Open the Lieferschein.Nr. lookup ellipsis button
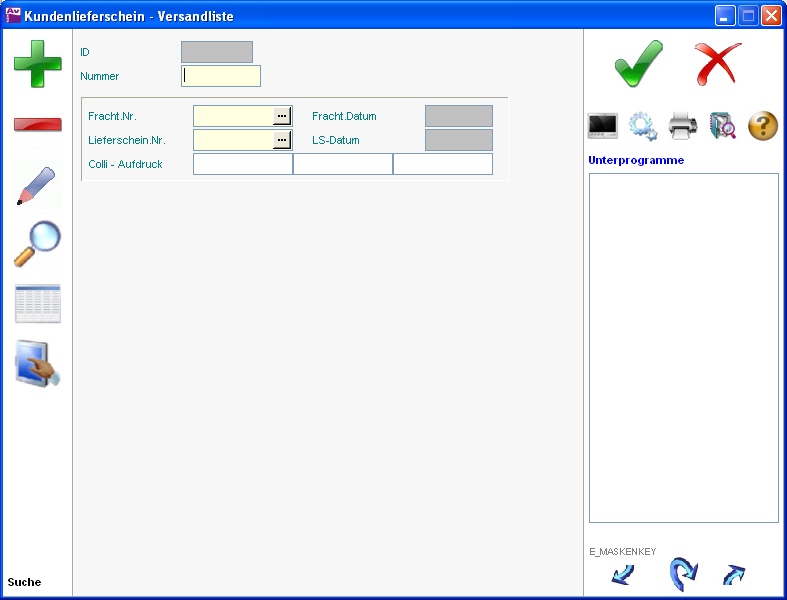 [282, 140]
